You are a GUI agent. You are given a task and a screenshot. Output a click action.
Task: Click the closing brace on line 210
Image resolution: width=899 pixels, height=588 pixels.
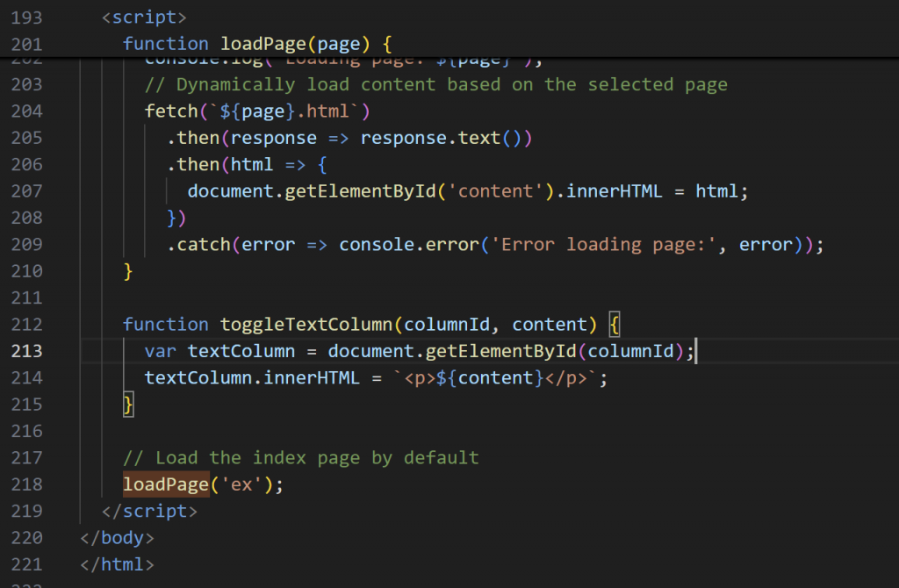(128, 271)
